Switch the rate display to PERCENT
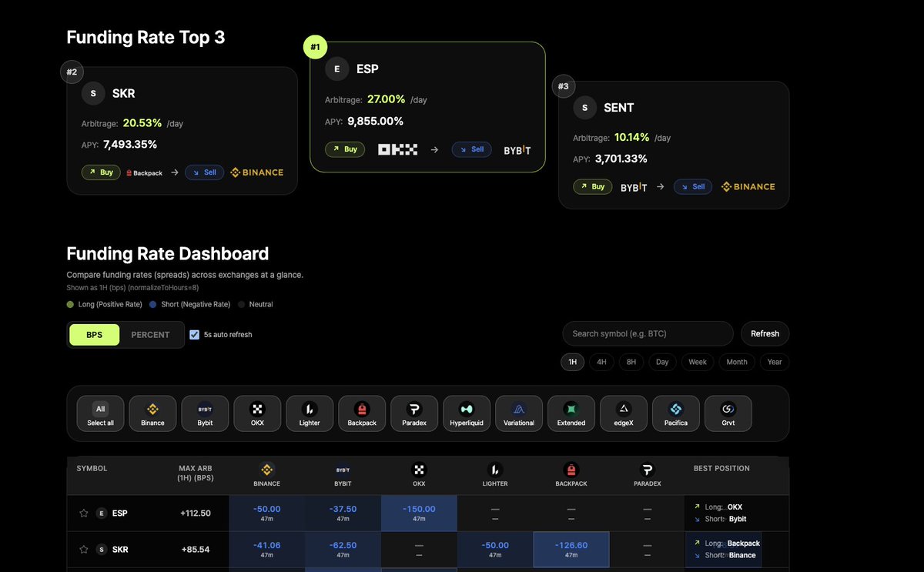This screenshot has width=924, height=572. click(150, 334)
